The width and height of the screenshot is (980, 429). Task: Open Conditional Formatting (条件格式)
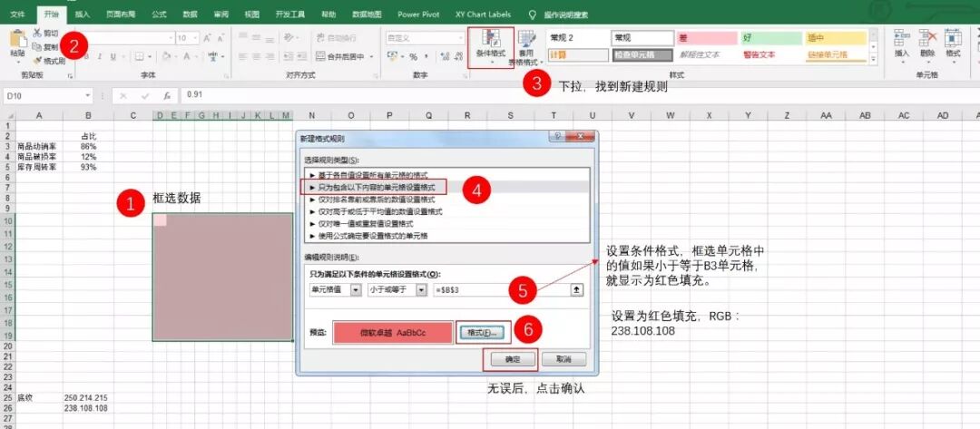(x=491, y=46)
